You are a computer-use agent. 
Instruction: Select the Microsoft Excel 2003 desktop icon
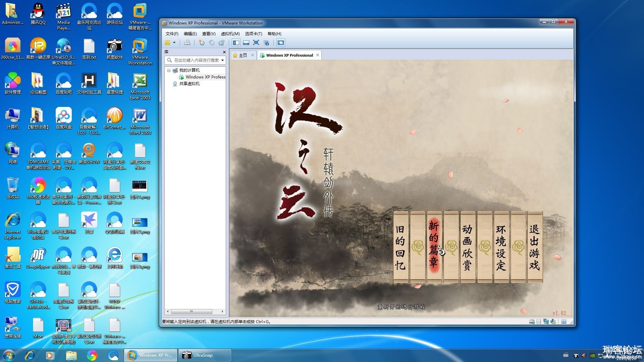[140, 86]
